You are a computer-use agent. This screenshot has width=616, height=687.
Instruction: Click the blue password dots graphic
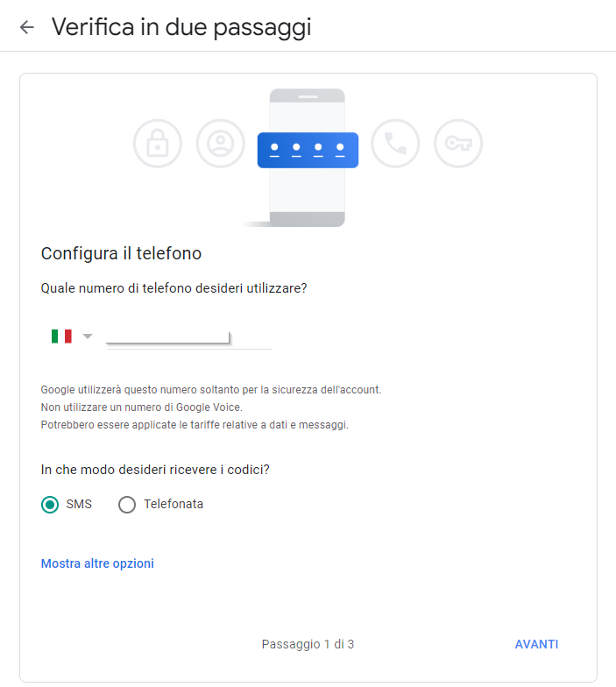pyautogui.click(x=308, y=151)
